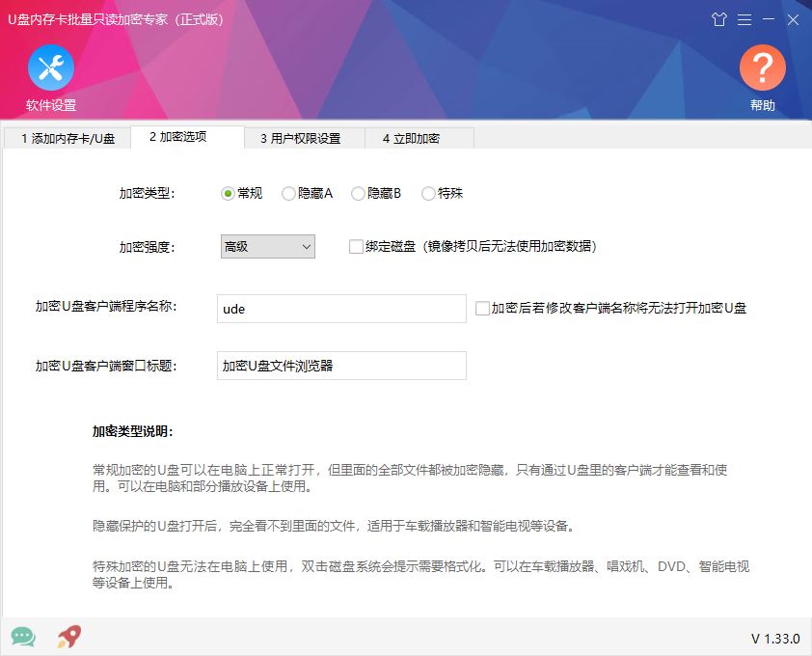The width and height of the screenshot is (812, 656).
Task: Click the red rocket icon at bottom
Action: coord(66,637)
